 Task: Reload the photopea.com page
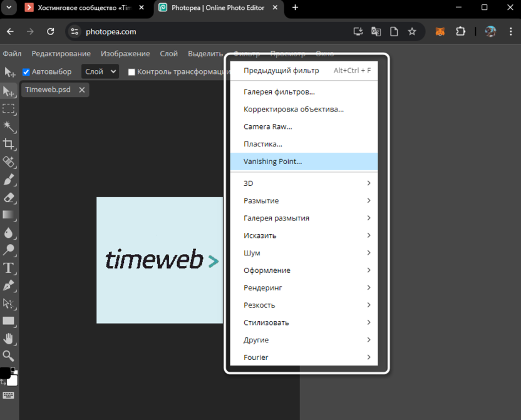coord(51,31)
